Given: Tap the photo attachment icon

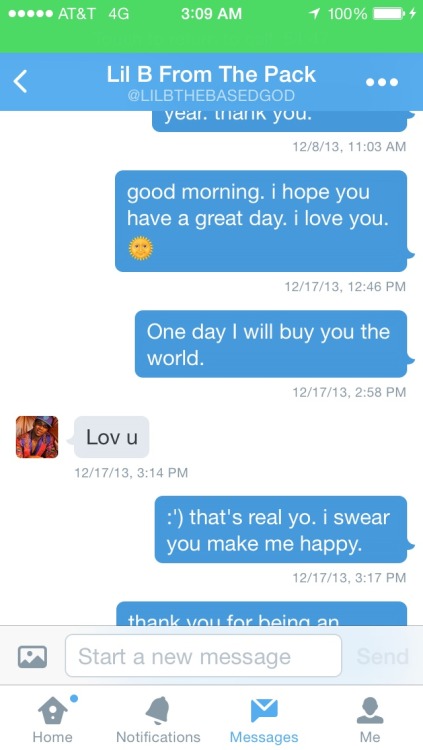Looking at the screenshot, I should click(33, 656).
